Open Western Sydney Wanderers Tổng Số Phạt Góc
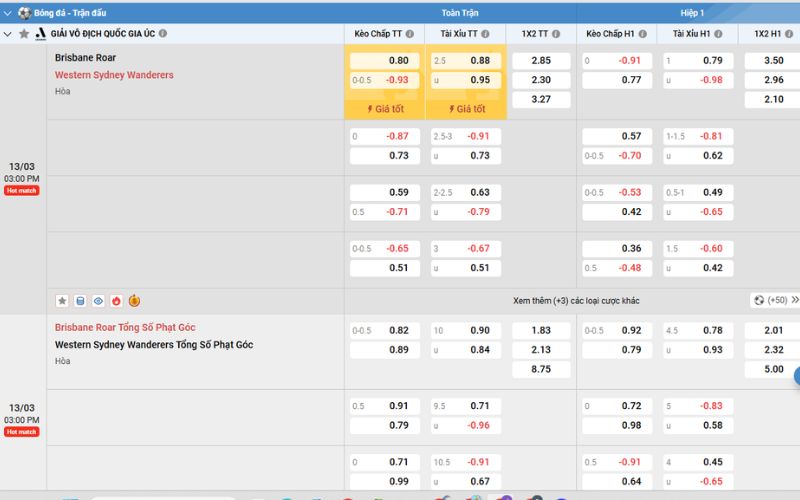Image resolution: width=800 pixels, height=500 pixels. pyautogui.click(x=154, y=345)
